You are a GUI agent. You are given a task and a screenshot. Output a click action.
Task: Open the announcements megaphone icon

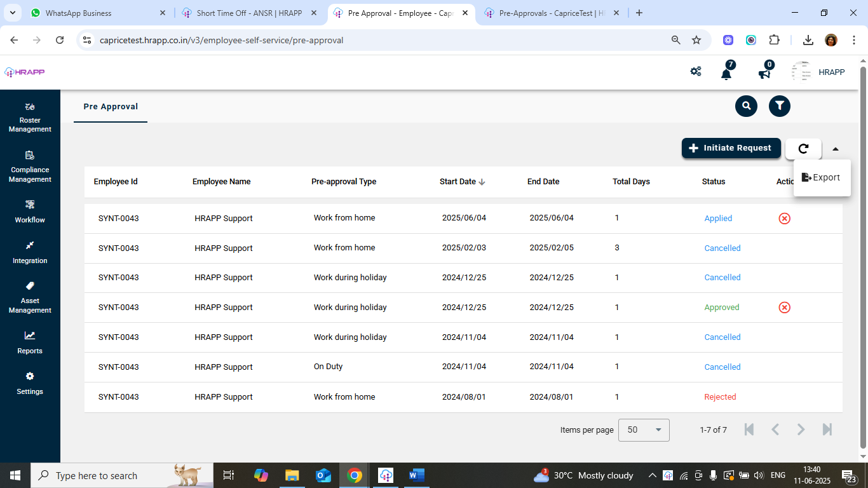pyautogui.click(x=764, y=73)
